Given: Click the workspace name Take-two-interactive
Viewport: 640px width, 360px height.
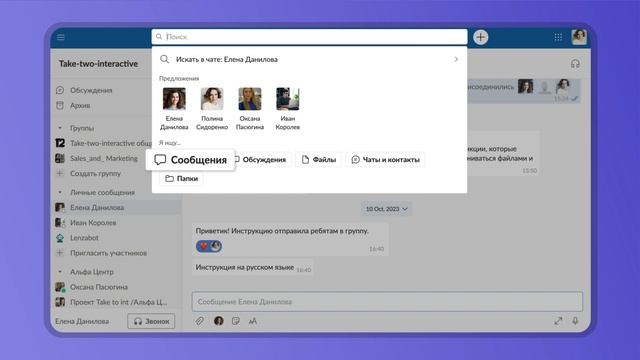Looking at the screenshot, I should pyautogui.click(x=98, y=64).
